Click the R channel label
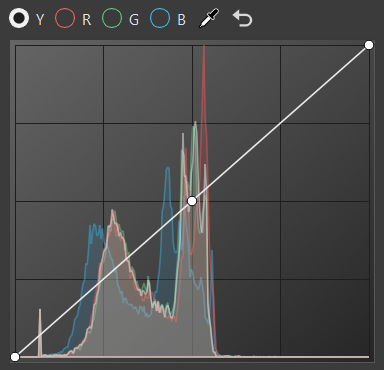The height and width of the screenshot is (370, 384). [87, 20]
